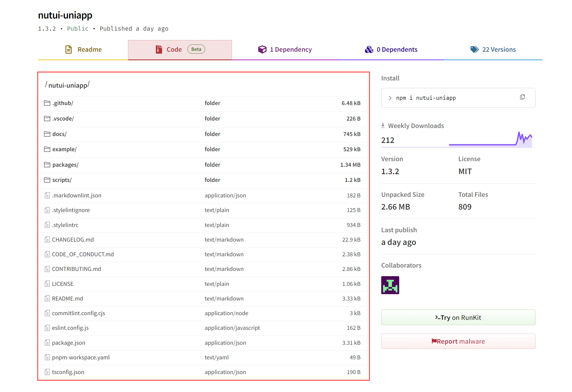Click the collaborator avatar under Collaborators

(390, 285)
